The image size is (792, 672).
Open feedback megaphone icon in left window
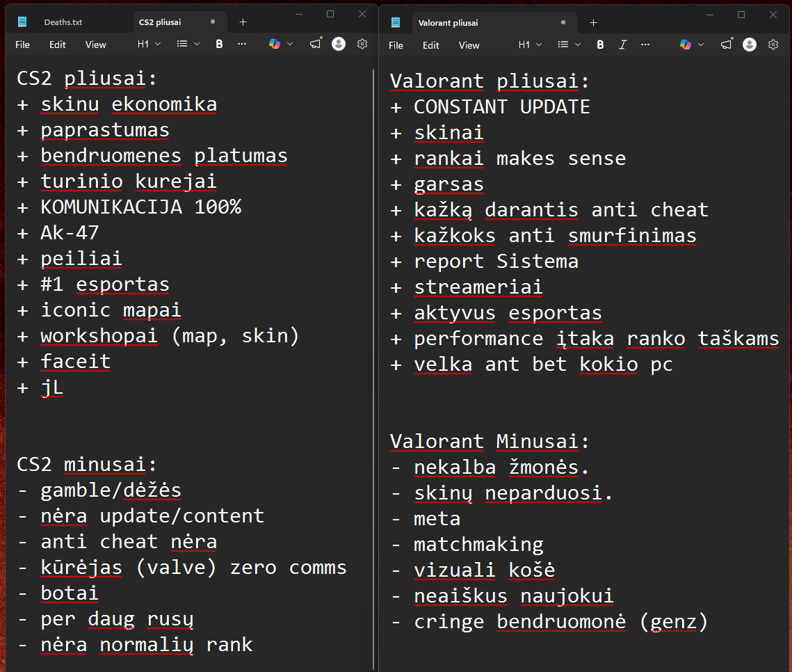click(x=316, y=44)
